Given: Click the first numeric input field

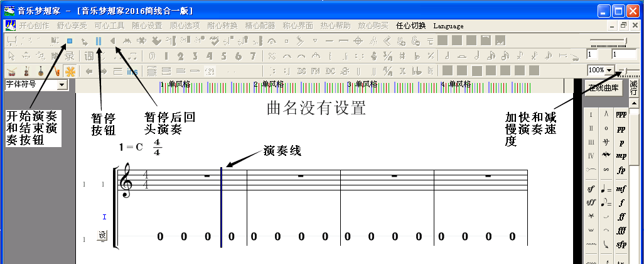Looking at the screenshot, I should pos(592,54).
